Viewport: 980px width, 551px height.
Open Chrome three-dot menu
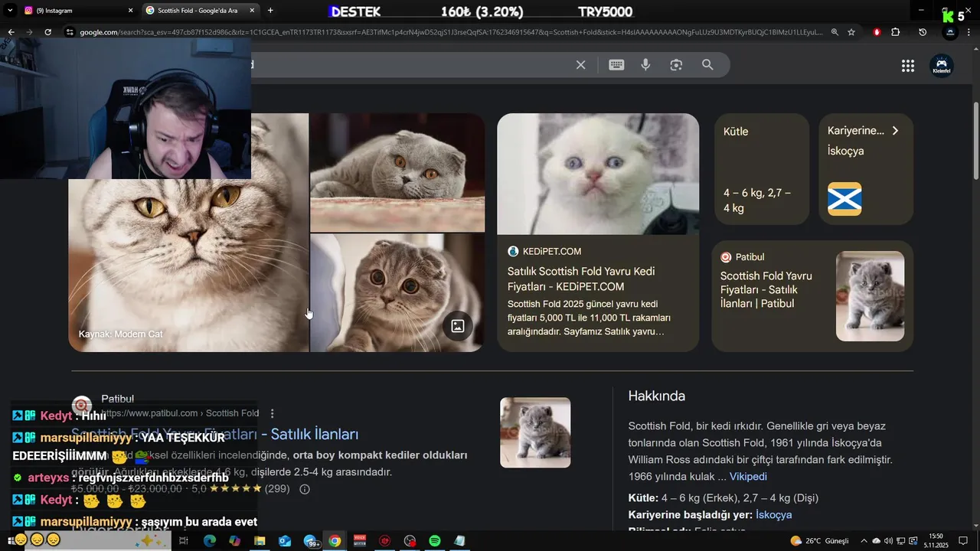pyautogui.click(x=970, y=32)
